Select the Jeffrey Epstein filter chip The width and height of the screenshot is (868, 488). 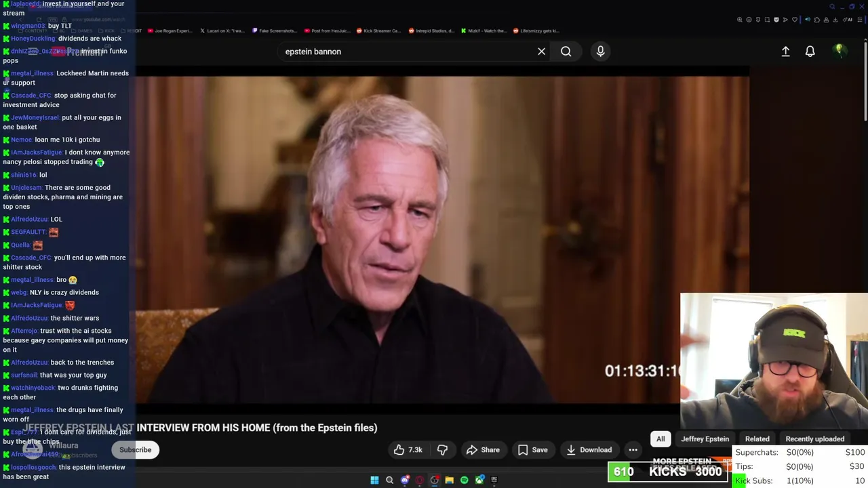click(705, 439)
